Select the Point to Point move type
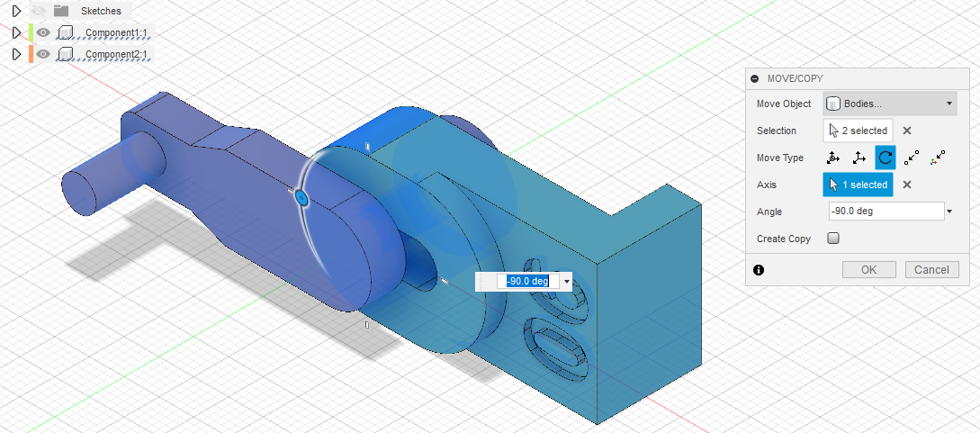Screen dimensions: 980x433 point(912,158)
